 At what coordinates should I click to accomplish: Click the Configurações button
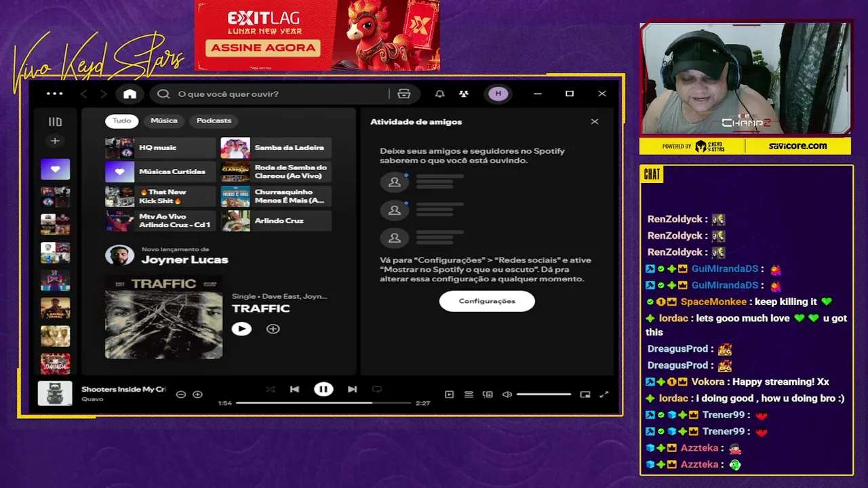click(487, 301)
